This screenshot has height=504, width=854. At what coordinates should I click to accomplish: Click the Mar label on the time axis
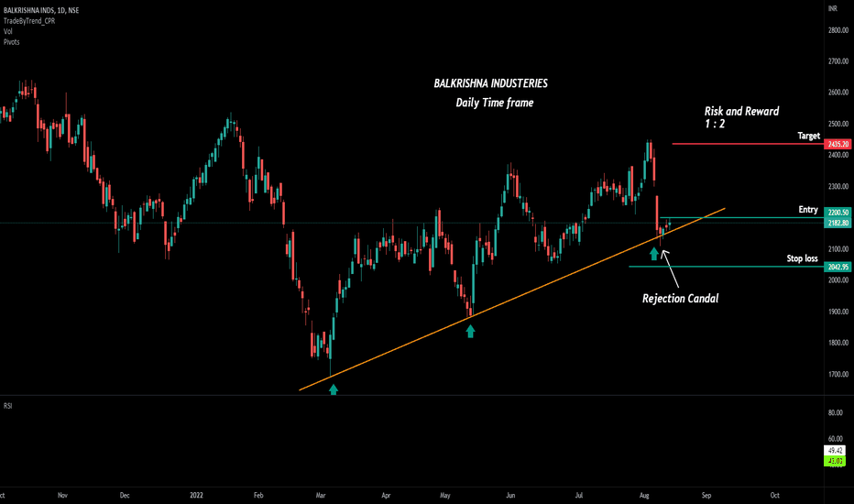point(321,495)
